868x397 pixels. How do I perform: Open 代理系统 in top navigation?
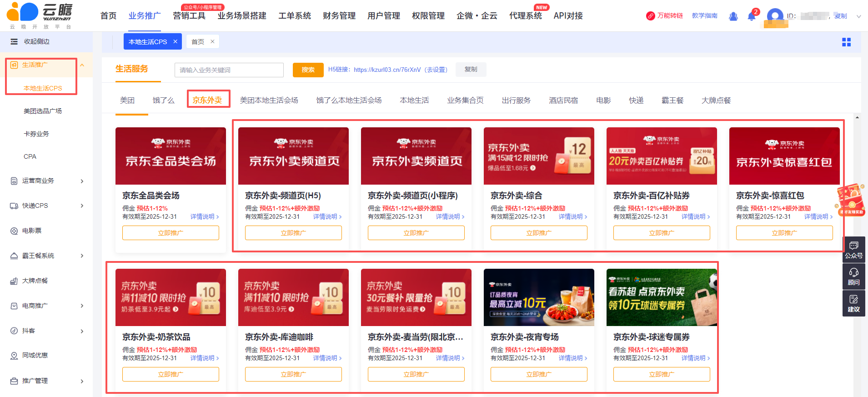[x=526, y=16]
